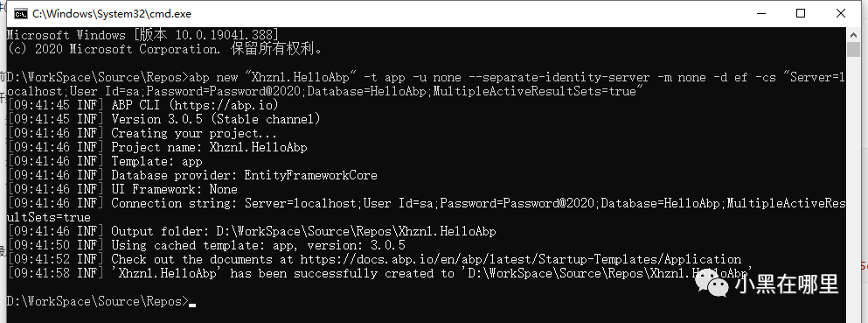Click the docs.abp.io Startup-Templates URL
Viewport: 868px width, 323px height.
520,259
